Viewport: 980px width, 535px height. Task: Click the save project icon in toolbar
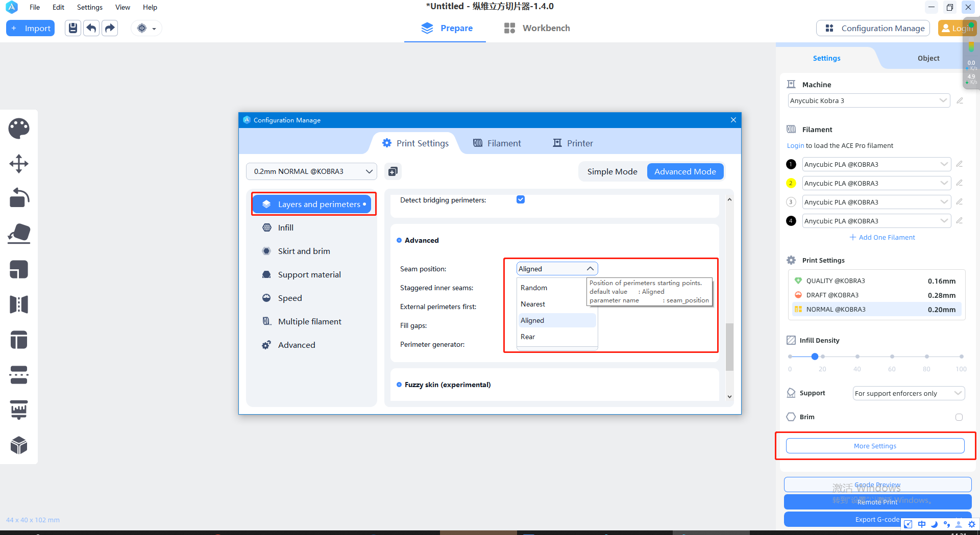[x=73, y=28]
